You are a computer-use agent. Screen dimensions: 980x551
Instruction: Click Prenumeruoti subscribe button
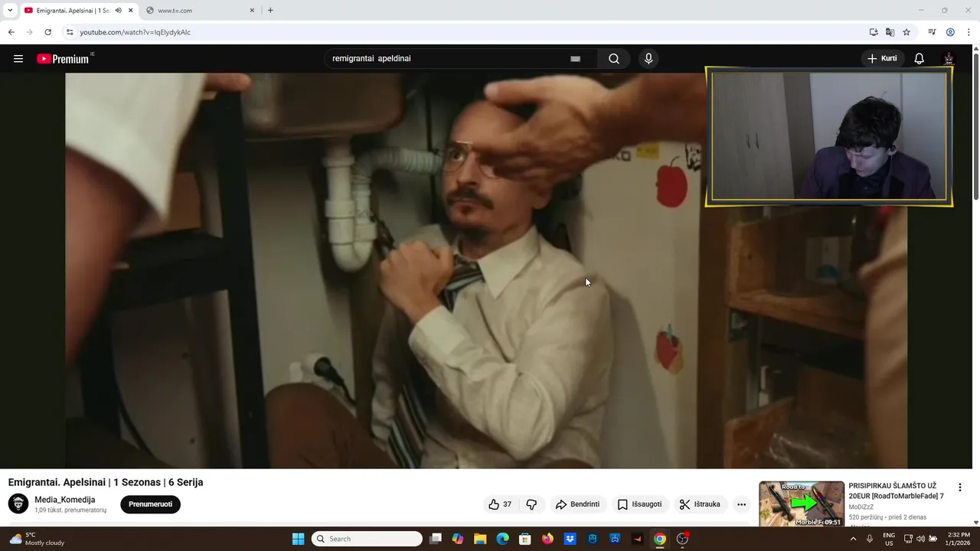pyautogui.click(x=150, y=504)
